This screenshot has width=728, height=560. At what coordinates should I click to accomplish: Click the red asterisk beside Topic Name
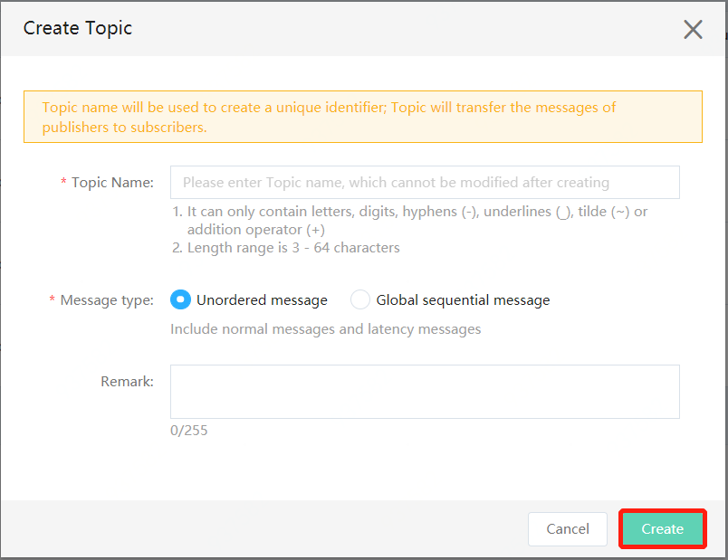click(63, 182)
